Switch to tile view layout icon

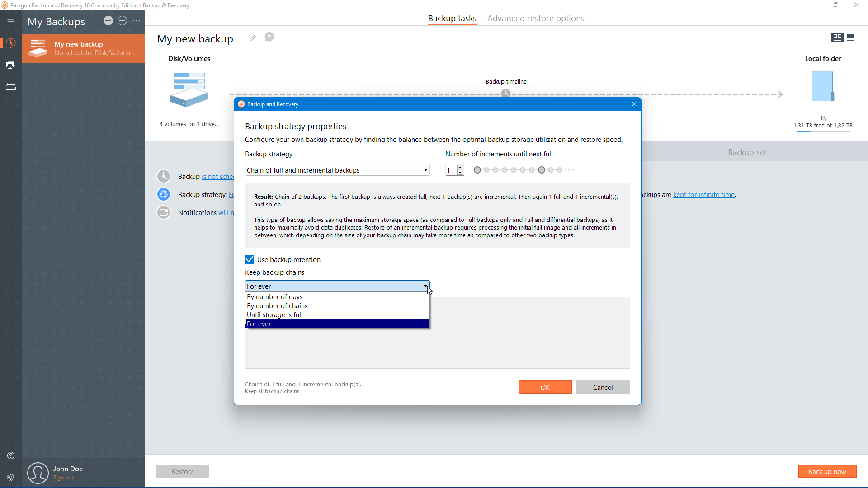837,38
